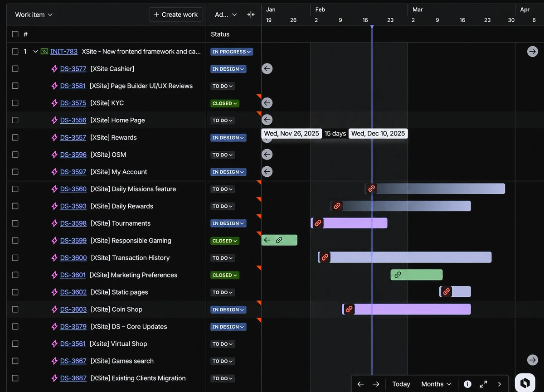Check the box for DS-3560 Daily Missions
Screen dimensions: 544x392
(15, 189)
